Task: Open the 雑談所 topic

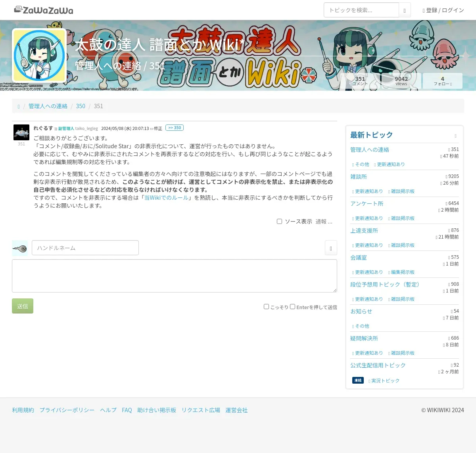Action: [359, 177]
